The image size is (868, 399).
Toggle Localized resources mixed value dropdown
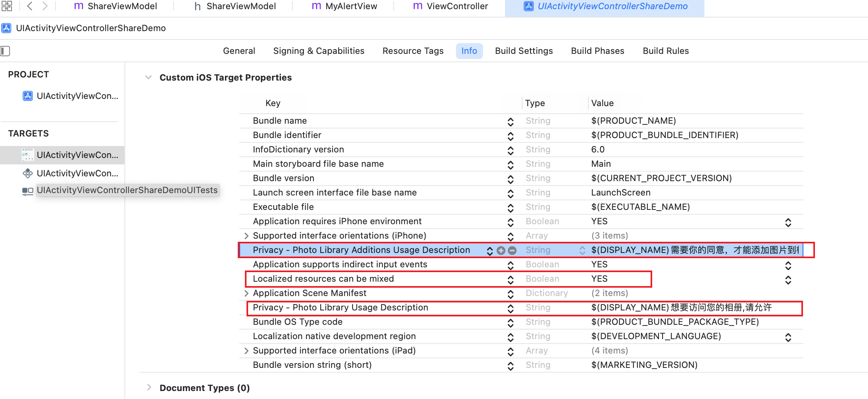788,280
